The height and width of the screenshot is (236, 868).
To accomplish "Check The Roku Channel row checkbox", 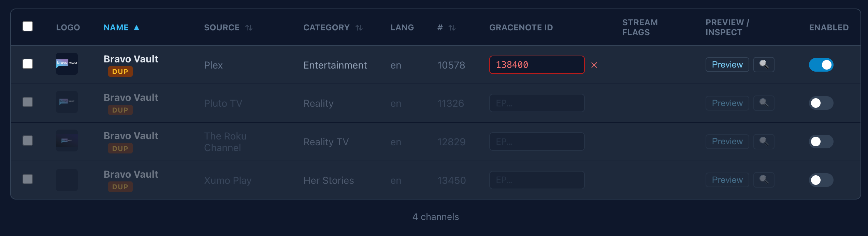I will click(x=28, y=141).
